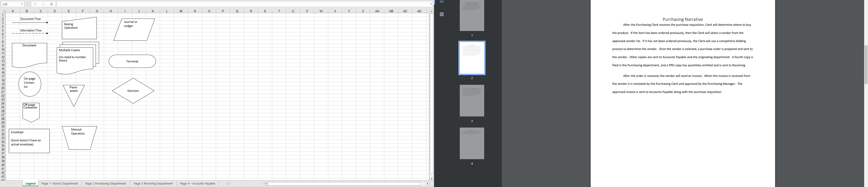Click the 'Information Flow' label cell
The width and height of the screenshot is (868, 187).
tap(31, 30)
